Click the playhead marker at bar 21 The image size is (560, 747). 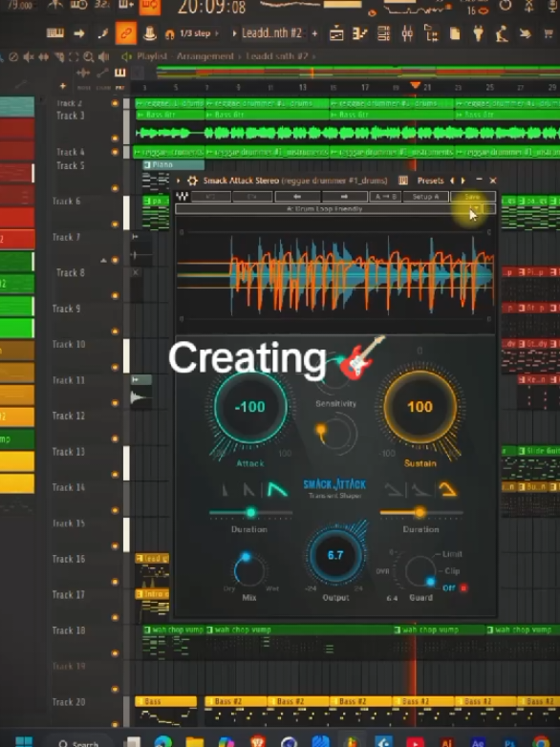pos(415,85)
